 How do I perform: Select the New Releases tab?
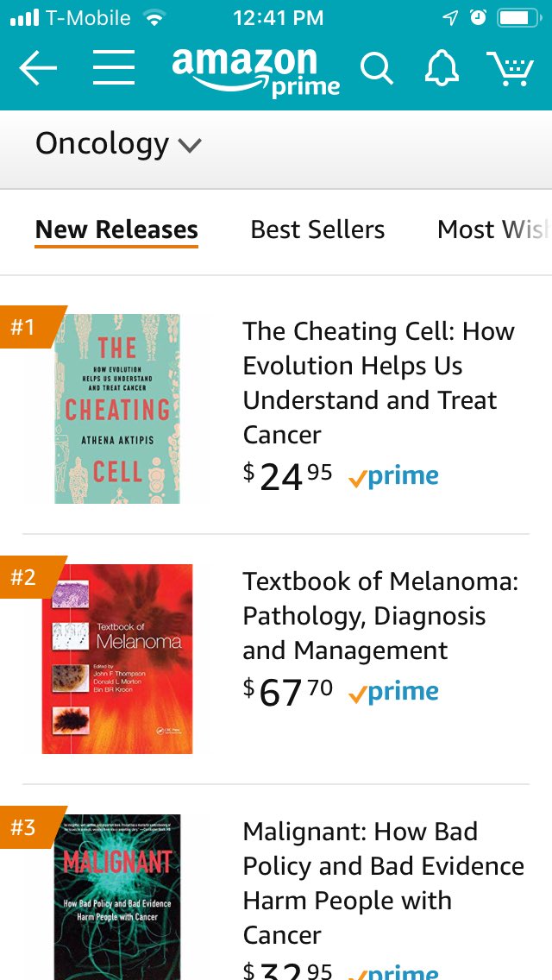116,230
